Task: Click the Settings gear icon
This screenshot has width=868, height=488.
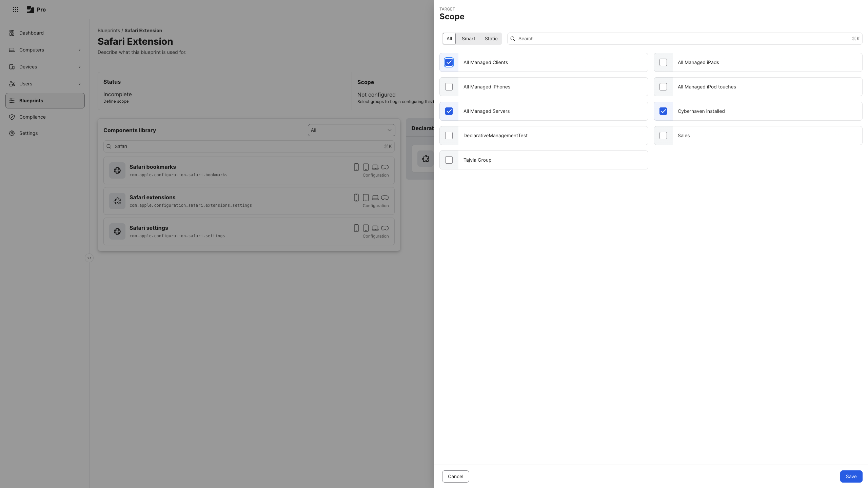Action: pyautogui.click(x=12, y=133)
